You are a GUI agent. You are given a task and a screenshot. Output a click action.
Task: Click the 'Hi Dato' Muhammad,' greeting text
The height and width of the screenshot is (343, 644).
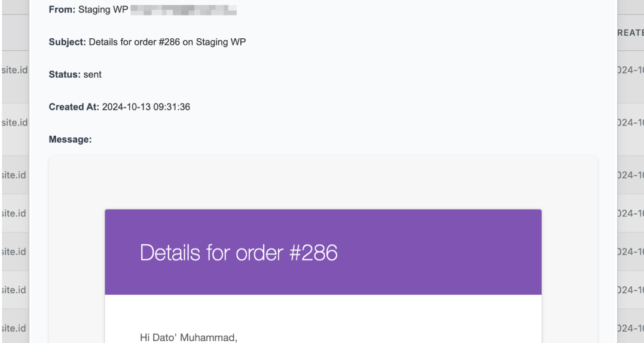pyautogui.click(x=188, y=338)
